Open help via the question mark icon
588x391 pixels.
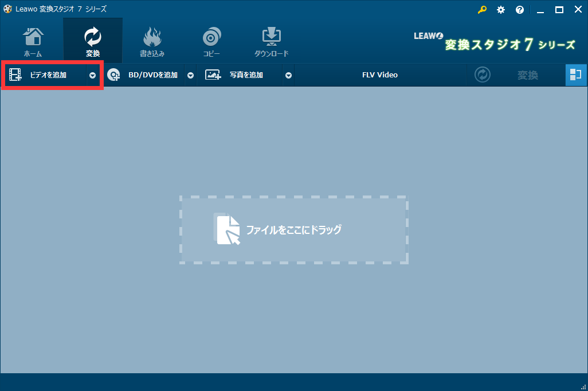520,10
